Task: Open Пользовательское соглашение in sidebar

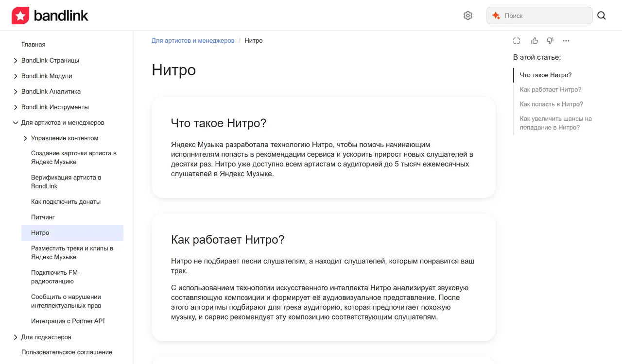Action: coord(67,352)
